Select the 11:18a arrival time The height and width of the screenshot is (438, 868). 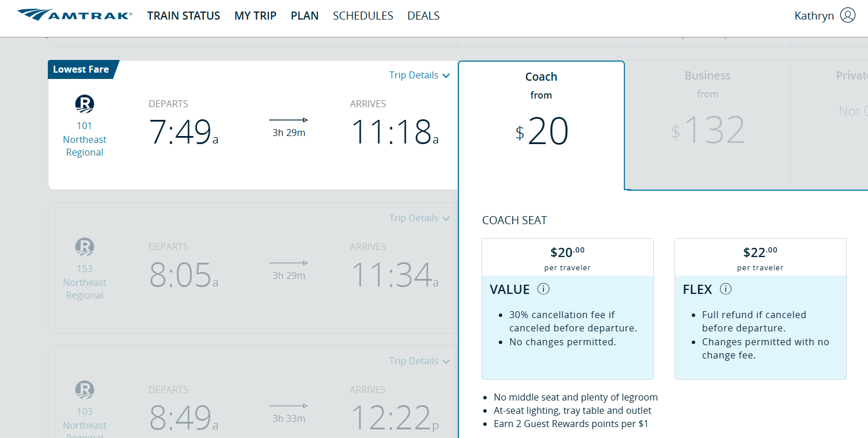point(395,132)
